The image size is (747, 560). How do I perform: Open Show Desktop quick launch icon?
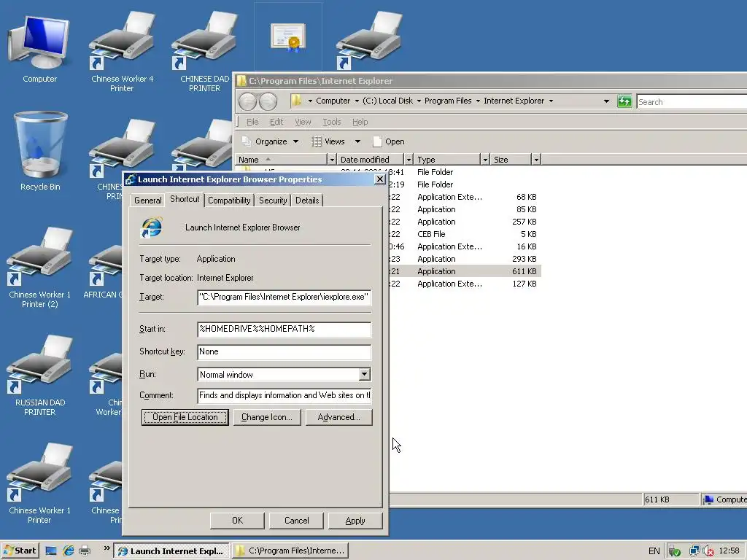click(50, 551)
